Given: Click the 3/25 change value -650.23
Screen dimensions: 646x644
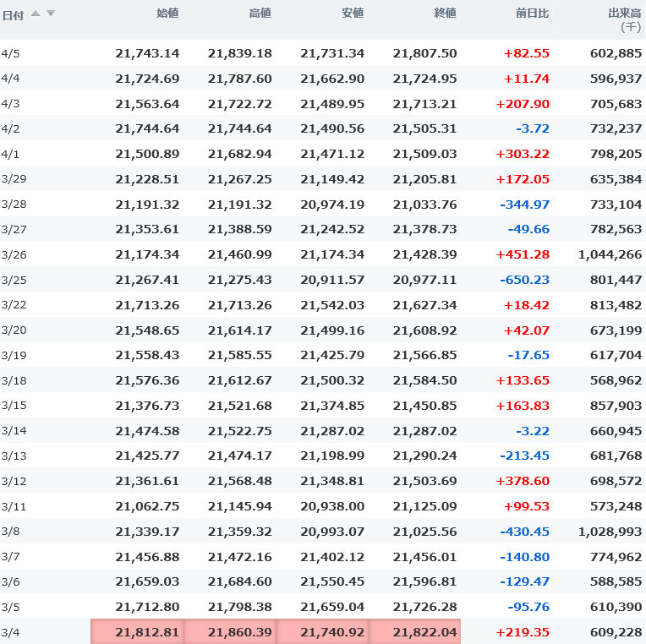Looking at the screenshot, I should pyautogui.click(x=524, y=280).
